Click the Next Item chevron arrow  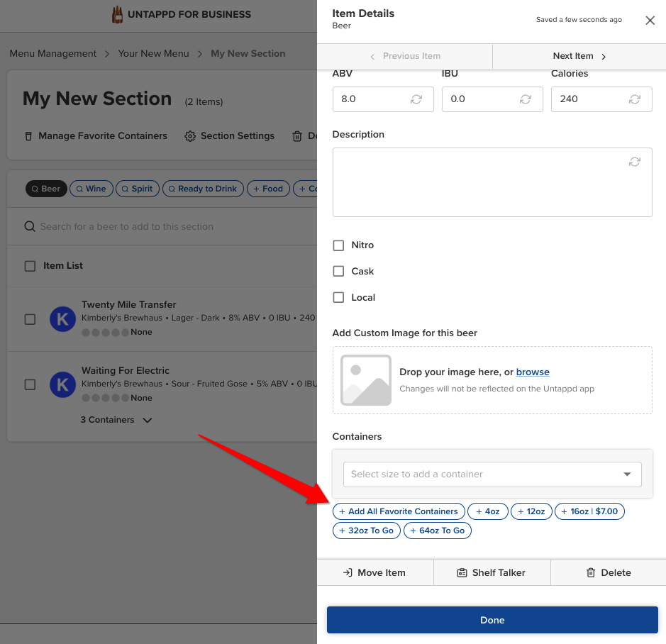pos(604,57)
